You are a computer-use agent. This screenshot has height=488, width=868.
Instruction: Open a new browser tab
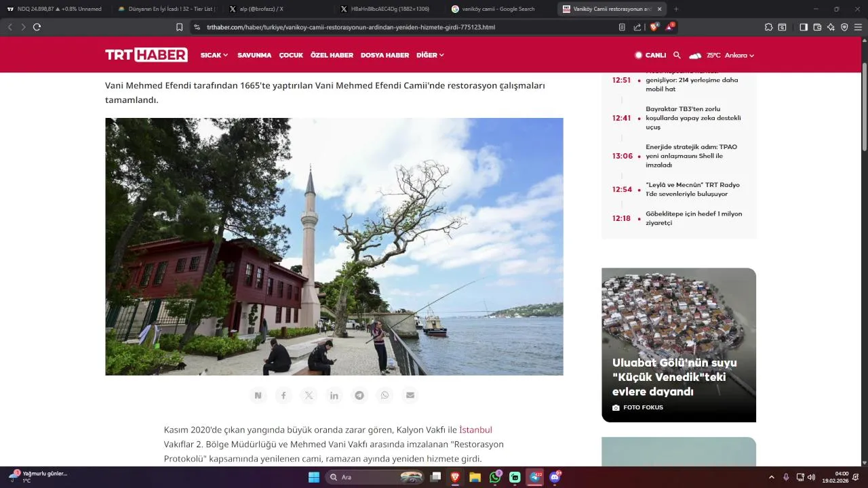point(676,9)
